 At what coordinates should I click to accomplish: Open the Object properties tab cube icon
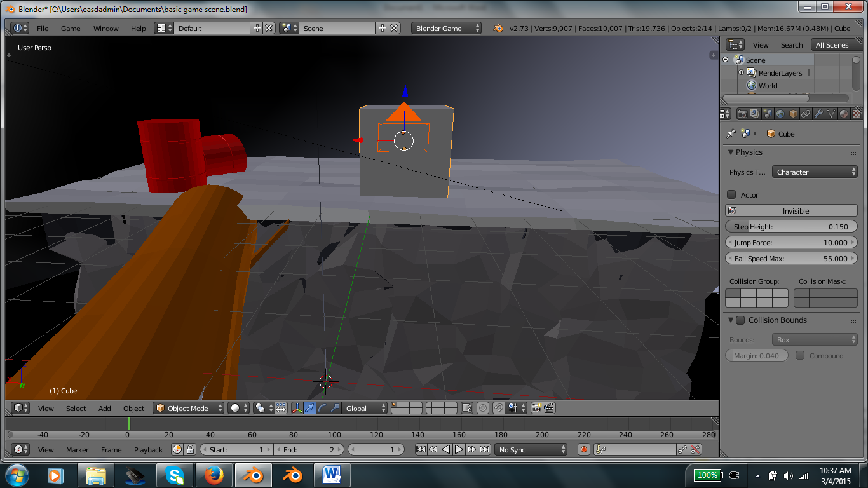point(793,114)
